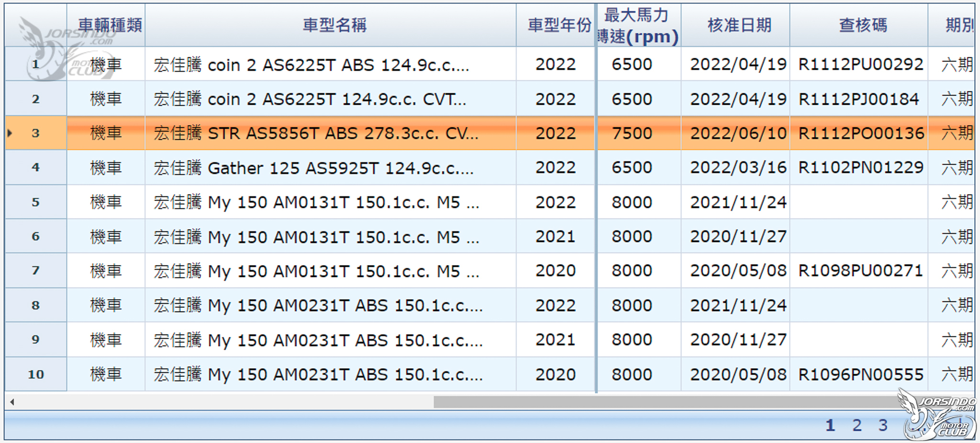Select My 150 AM0231T ABS model in row 9
The image size is (980, 443).
(318, 340)
